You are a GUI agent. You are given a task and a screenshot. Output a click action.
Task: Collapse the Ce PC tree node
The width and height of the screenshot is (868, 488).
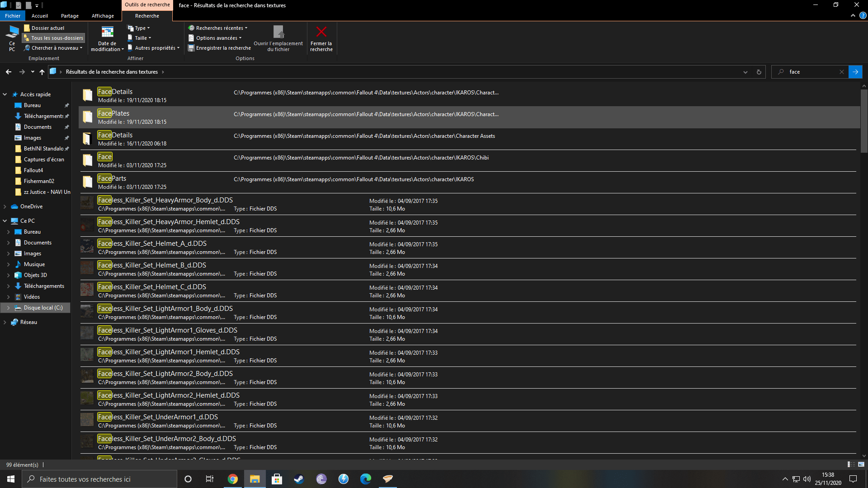[x=5, y=221]
